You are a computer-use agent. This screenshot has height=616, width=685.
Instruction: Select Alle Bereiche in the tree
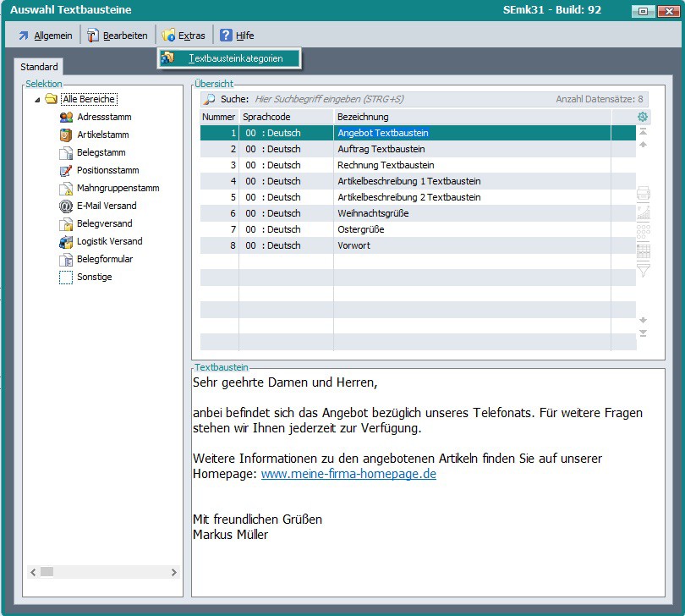[x=89, y=99]
